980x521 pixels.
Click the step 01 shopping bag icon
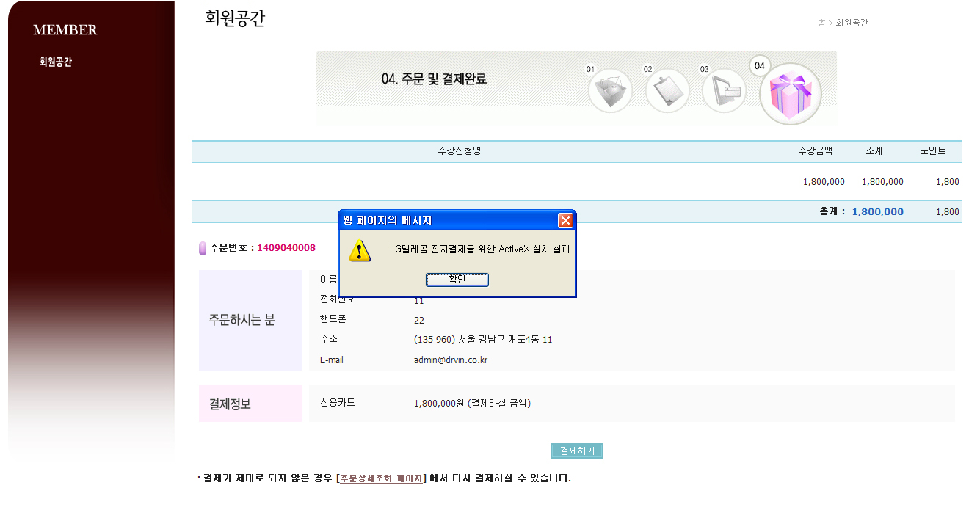pyautogui.click(x=610, y=91)
